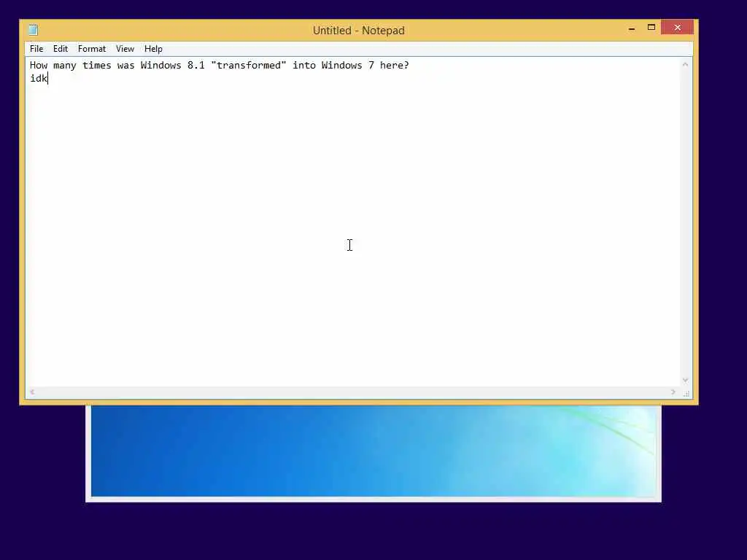Close the Notepad window
The height and width of the screenshot is (560, 747).
tap(677, 28)
